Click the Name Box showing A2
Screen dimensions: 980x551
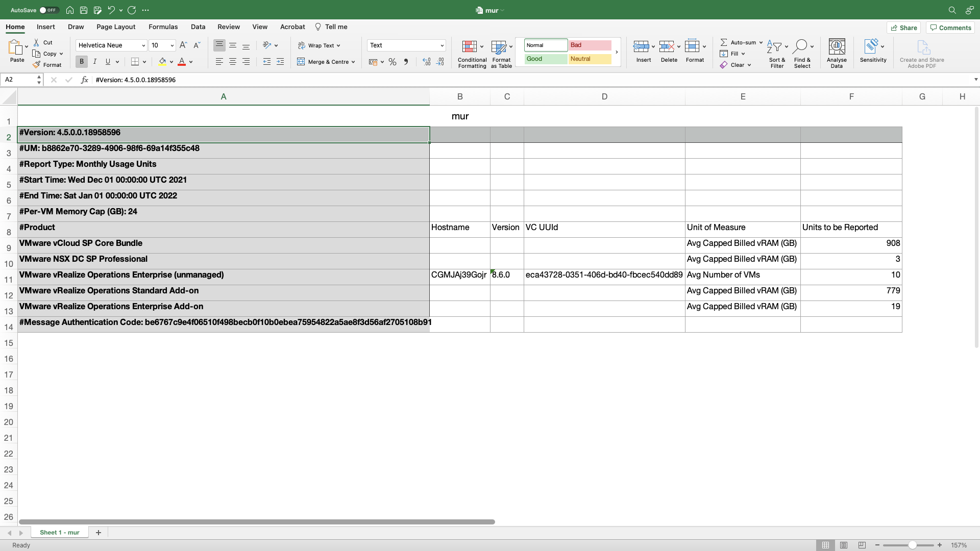pyautogui.click(x=18, y=80)
